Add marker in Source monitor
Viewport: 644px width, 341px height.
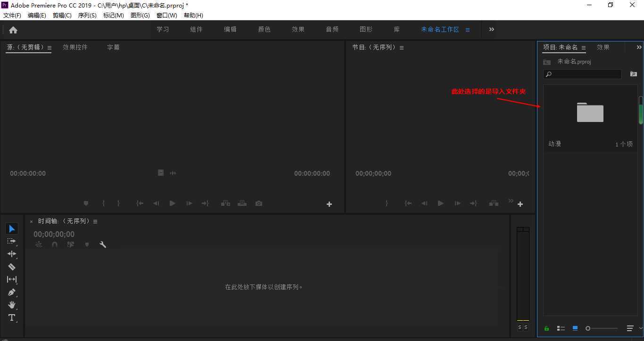[x=86, y=203]
